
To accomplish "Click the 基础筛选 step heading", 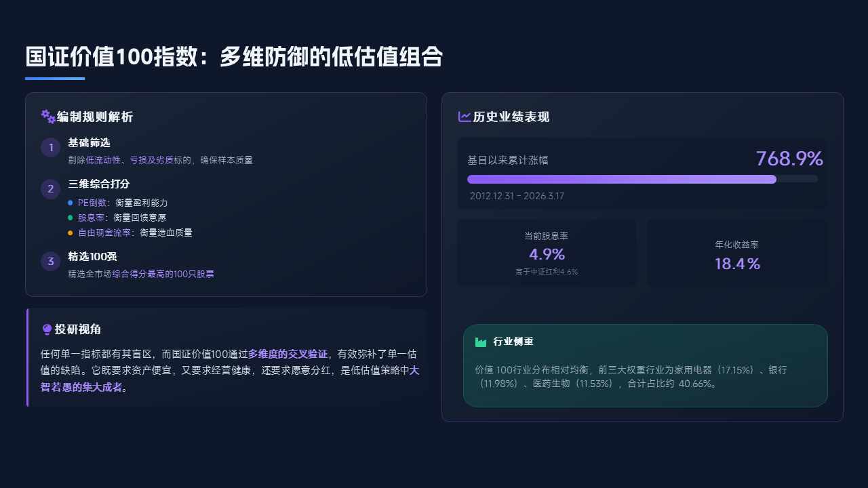I will click(89, 143).
